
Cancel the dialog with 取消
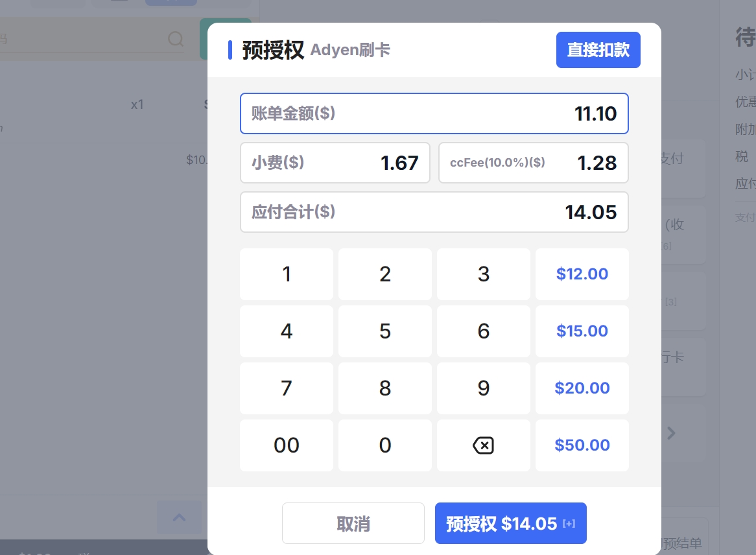click(353, 523)
